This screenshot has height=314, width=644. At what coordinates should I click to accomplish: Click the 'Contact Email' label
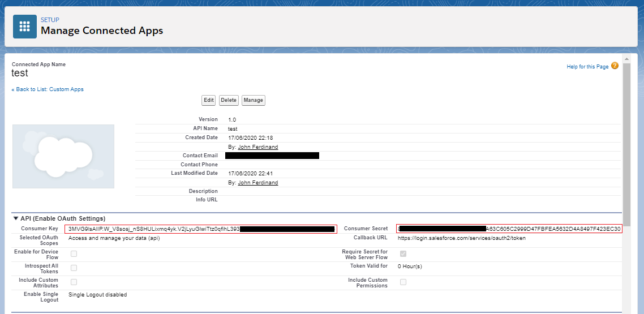200,156
